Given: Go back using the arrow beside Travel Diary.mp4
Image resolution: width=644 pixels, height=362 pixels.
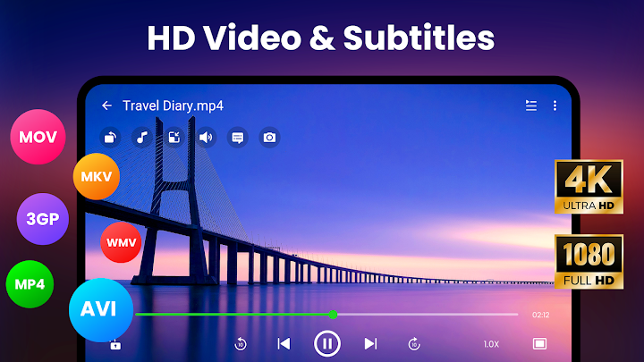Looking at the screenshot, I should coord(106,105).
